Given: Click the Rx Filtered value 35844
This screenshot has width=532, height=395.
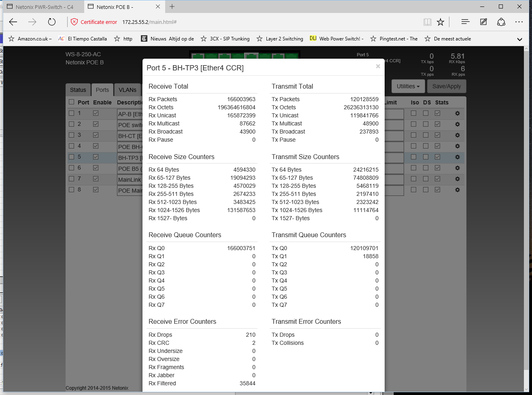Looking at the screenshot, I should point(247,383).
